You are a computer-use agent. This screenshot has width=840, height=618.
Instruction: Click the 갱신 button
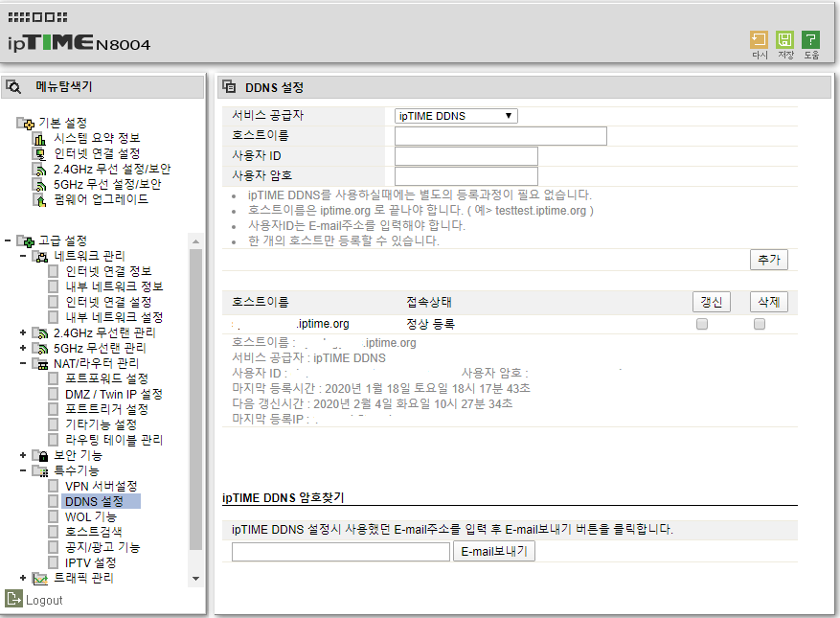[712, 303]
